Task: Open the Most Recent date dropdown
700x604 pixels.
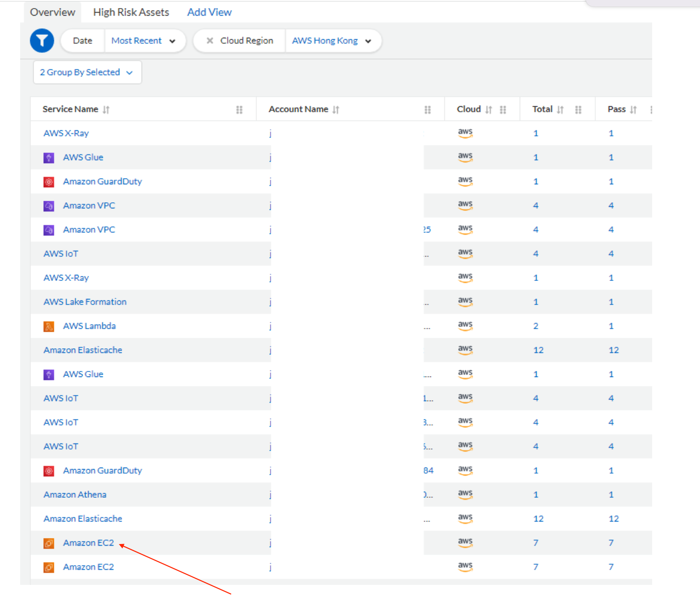Action: point(144,41)
